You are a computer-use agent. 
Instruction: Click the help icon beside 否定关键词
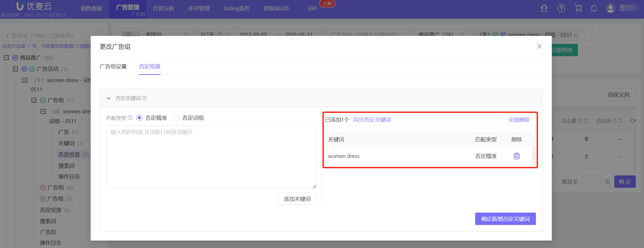click(144, 98)
